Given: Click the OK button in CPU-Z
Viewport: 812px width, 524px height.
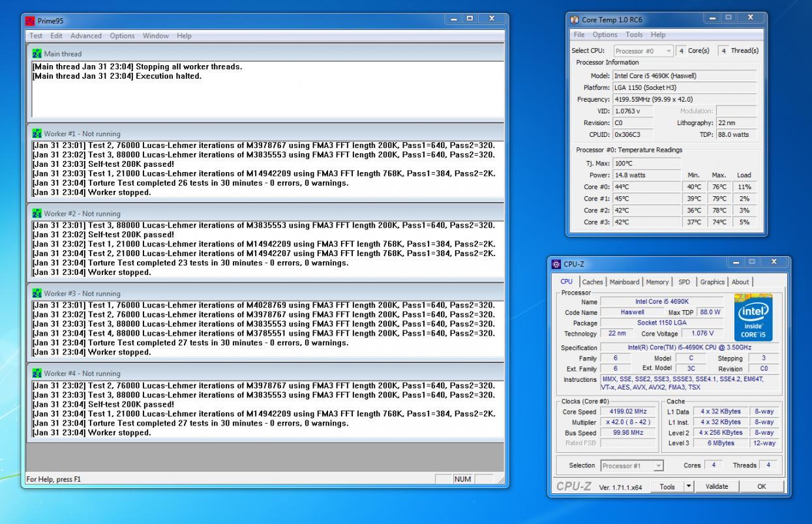Looking at the screenshot, I should [762, 486].
